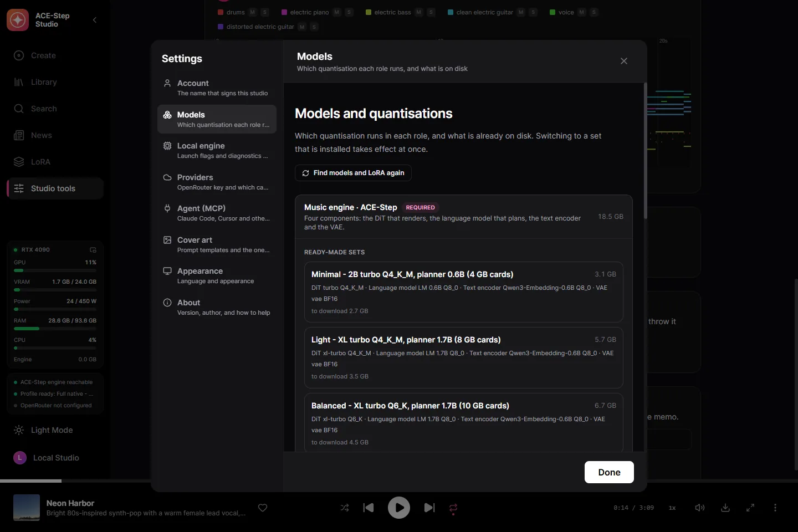Download the current track
This screenshot has height=532, width=798.
[x=725, y=508]
